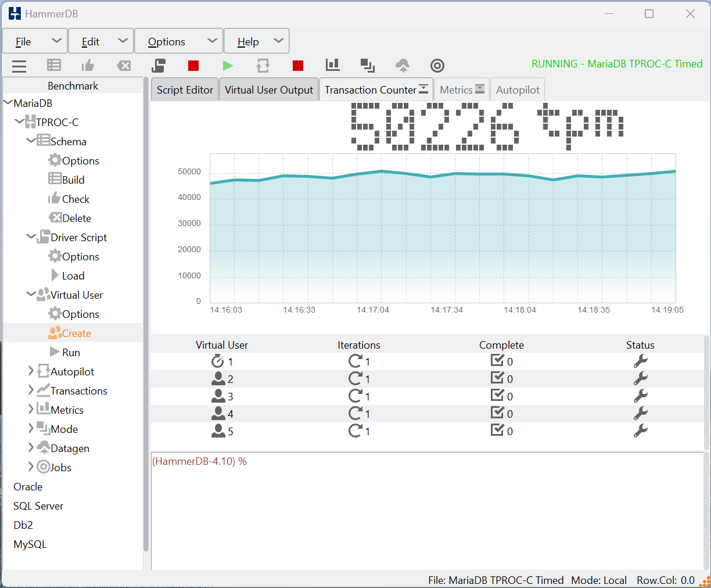Open Options gear under Driver Script
Screen dimensions: 711x588
55,256
